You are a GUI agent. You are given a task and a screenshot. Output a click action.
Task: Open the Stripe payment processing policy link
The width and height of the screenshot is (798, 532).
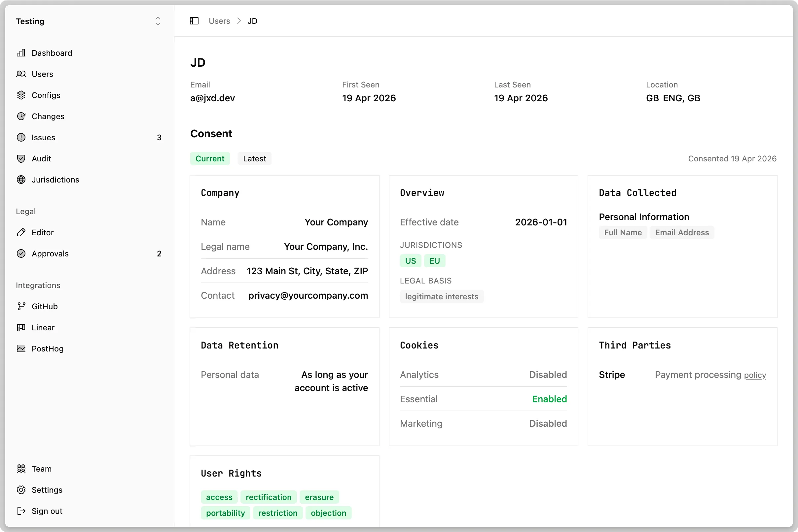(x=754, y=375)
